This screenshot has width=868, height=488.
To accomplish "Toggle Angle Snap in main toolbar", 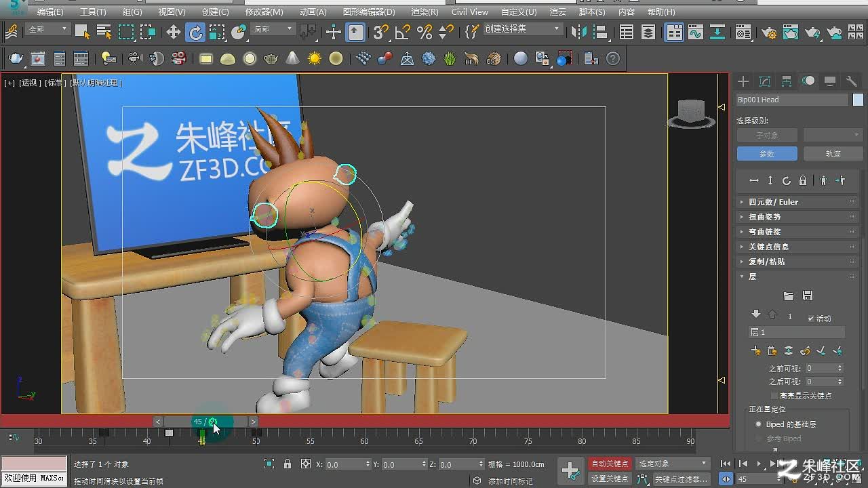I will pos(403,32).
